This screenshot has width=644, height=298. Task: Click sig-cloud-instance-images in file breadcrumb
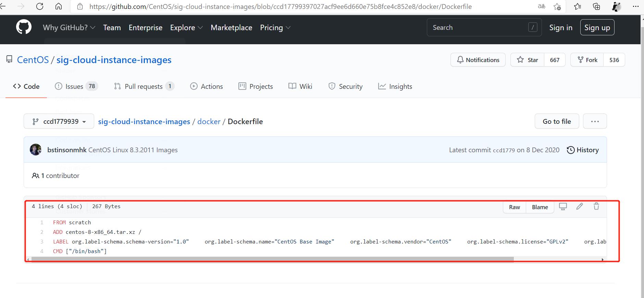[144, 121]
